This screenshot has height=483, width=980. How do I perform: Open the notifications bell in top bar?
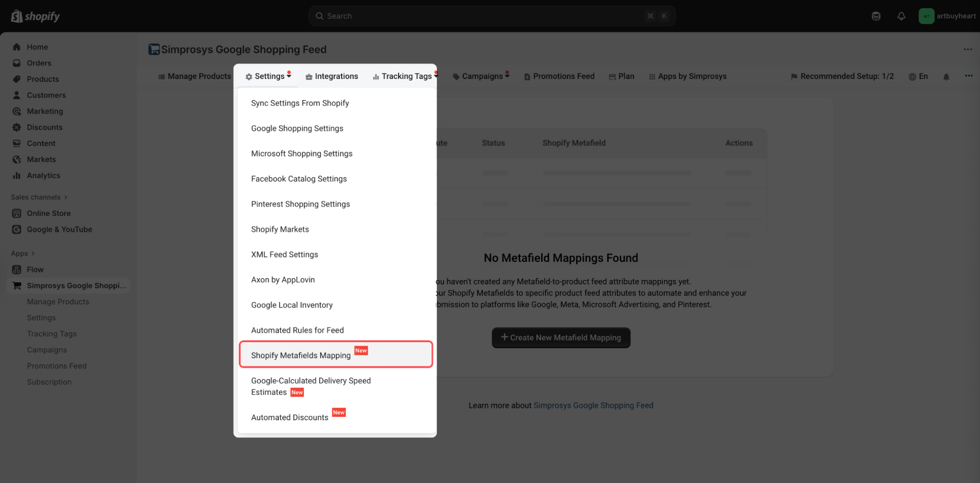click(x=901, y=16)
